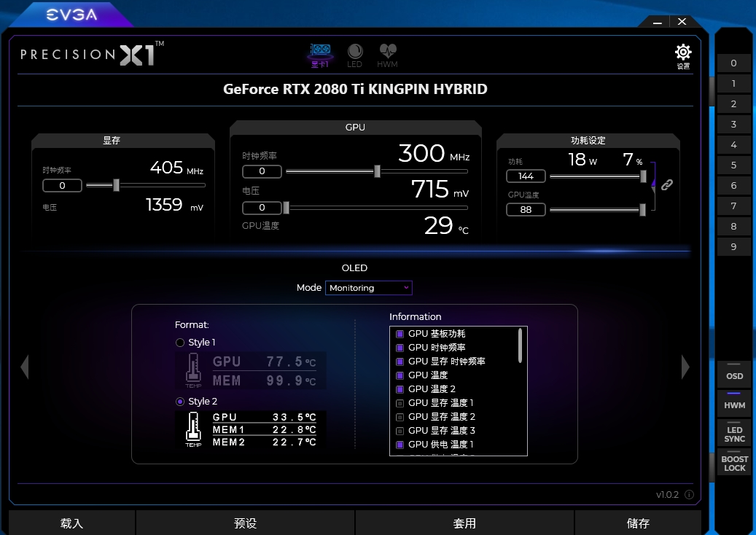The width and height of the screenshot is (756, 535).
Task: Click the power target slider handle
Action: (643, 176)
